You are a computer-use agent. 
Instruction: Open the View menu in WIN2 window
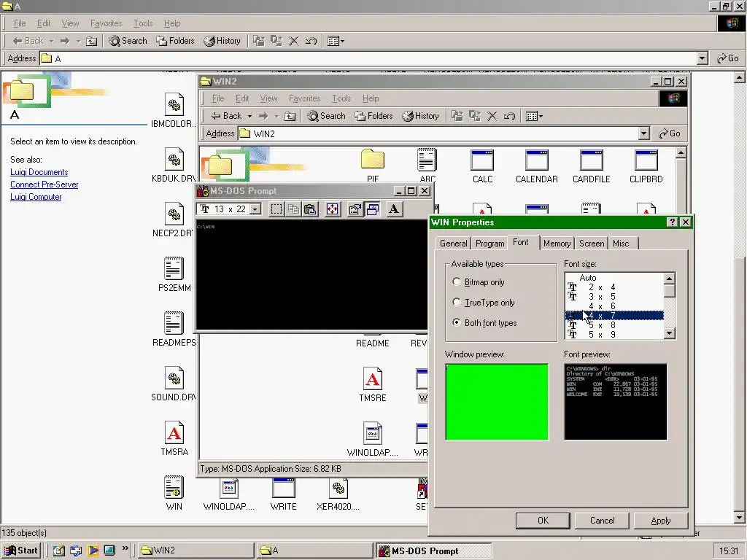click(x=268, y=98)
